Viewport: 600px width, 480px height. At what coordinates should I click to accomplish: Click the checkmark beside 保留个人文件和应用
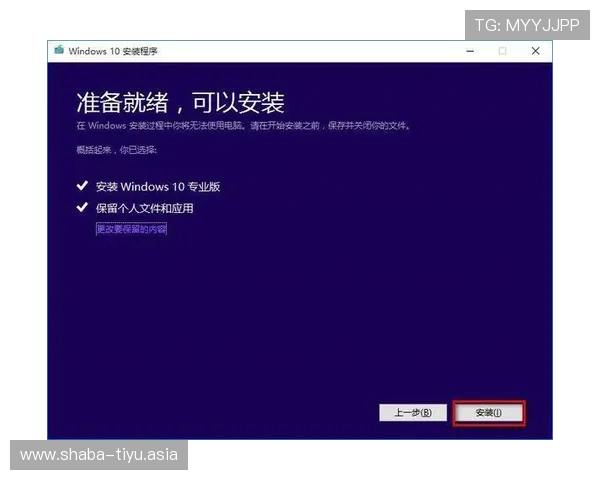point(82,207)
